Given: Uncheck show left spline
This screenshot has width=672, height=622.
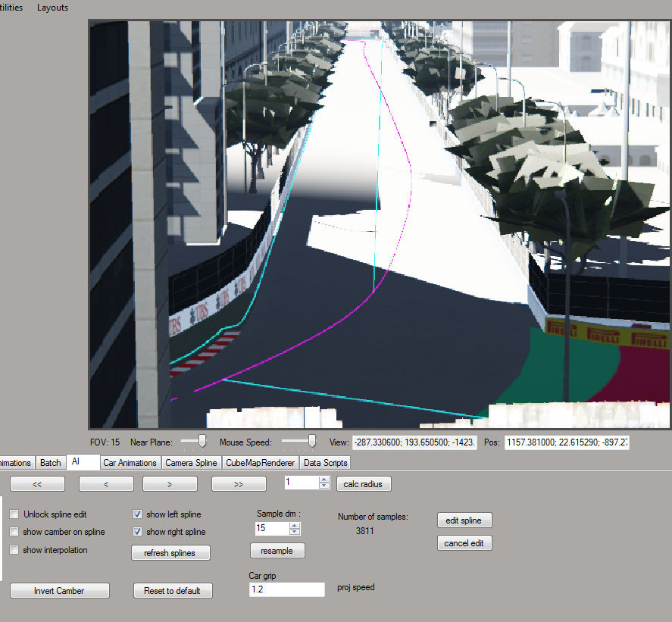Looking at the screenshot, I should (138, 514).
